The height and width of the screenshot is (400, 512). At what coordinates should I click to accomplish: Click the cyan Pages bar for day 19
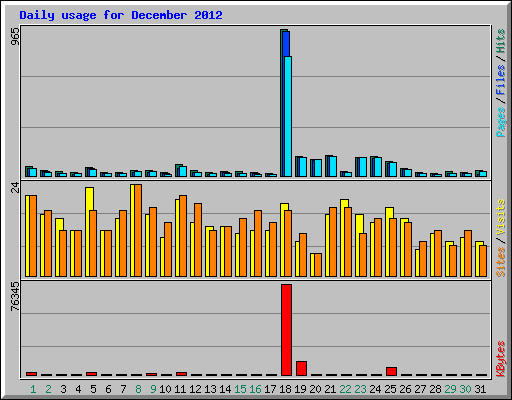click(303, 167)
